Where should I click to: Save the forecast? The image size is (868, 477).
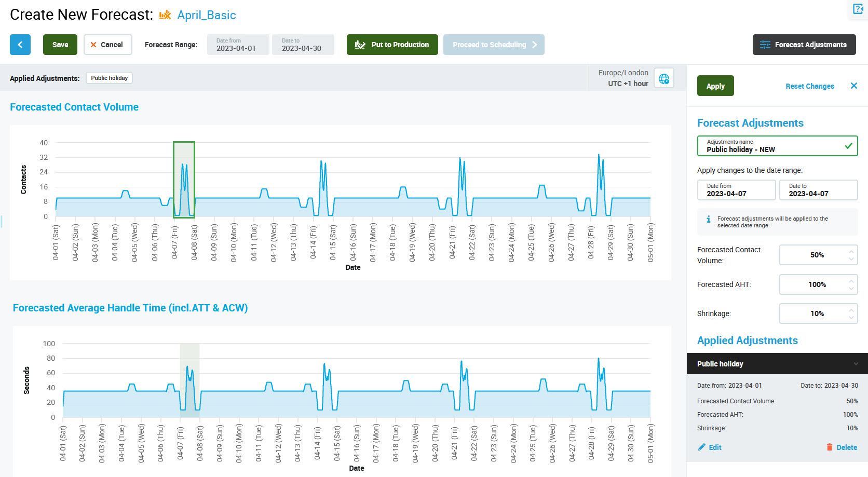click(x=60, y=45)
